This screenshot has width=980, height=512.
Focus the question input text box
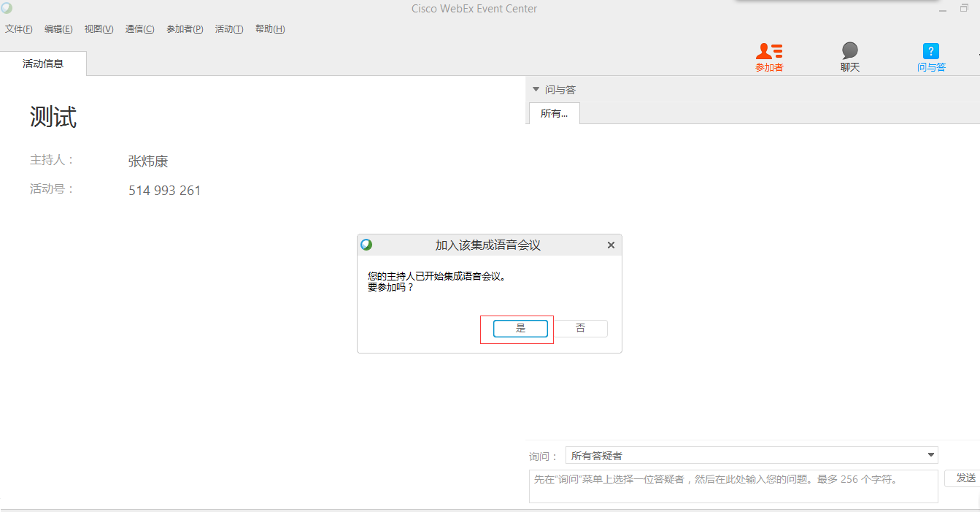click(x=733, y=486)
